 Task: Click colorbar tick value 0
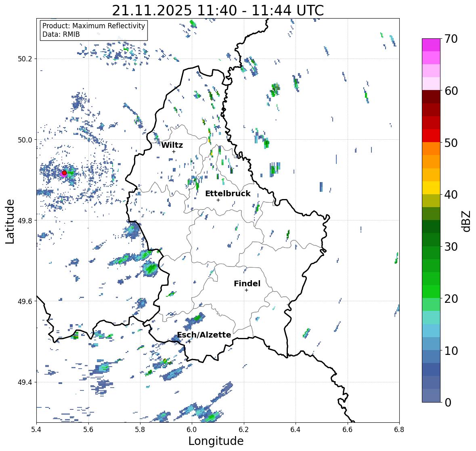(x=448, y=403)
